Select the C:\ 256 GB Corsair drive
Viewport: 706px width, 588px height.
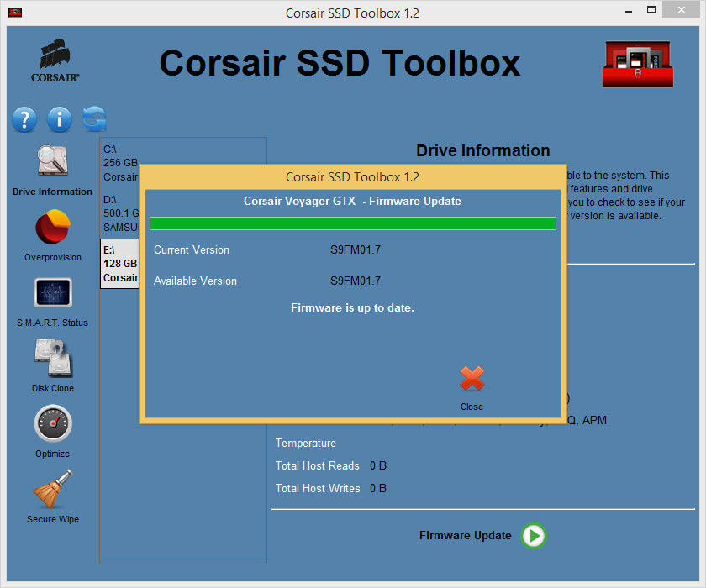pyautogui.click(x=120, y=163)
